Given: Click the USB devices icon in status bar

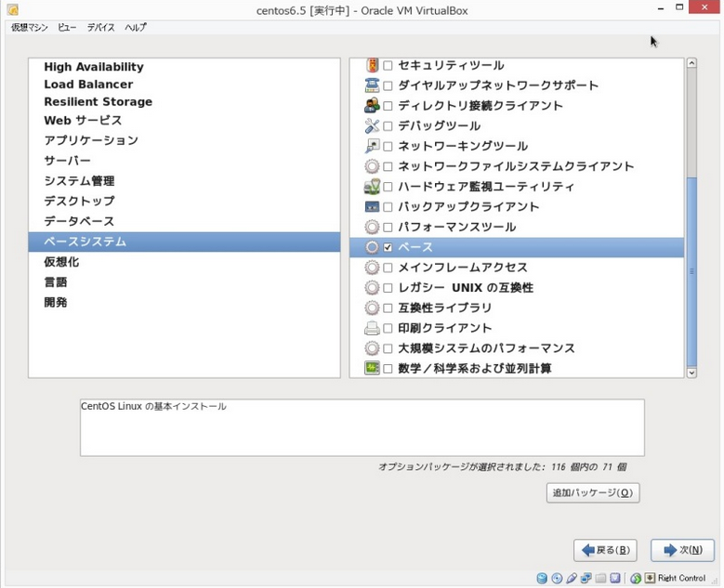Looking at the screenshot, I should coord(572,578).
